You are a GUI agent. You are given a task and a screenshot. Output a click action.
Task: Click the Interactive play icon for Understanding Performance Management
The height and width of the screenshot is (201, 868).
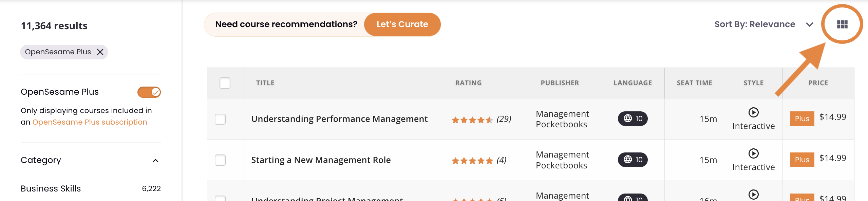[753, 112]
